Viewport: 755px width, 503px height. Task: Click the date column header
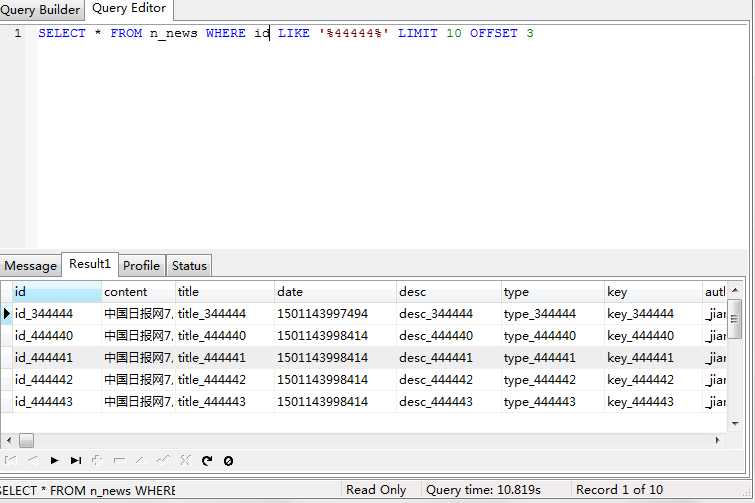click(x=336, y=292)
